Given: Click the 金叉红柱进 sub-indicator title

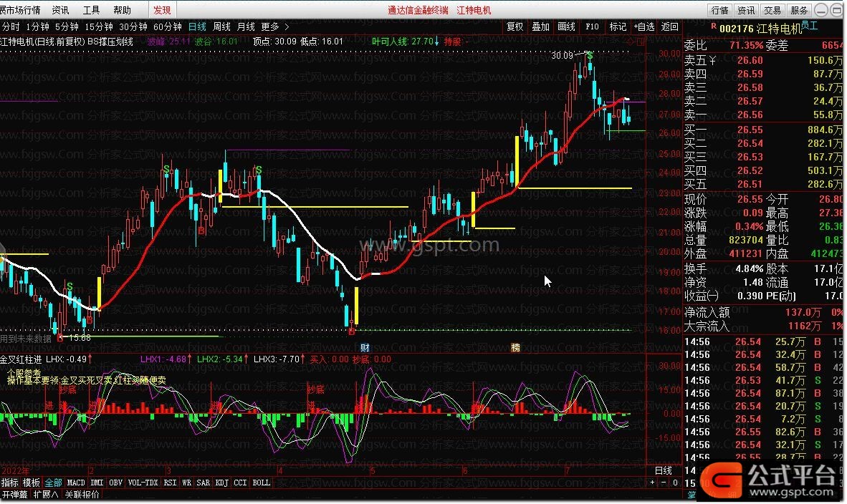Looking at the screenshot, I should [21, 359].
